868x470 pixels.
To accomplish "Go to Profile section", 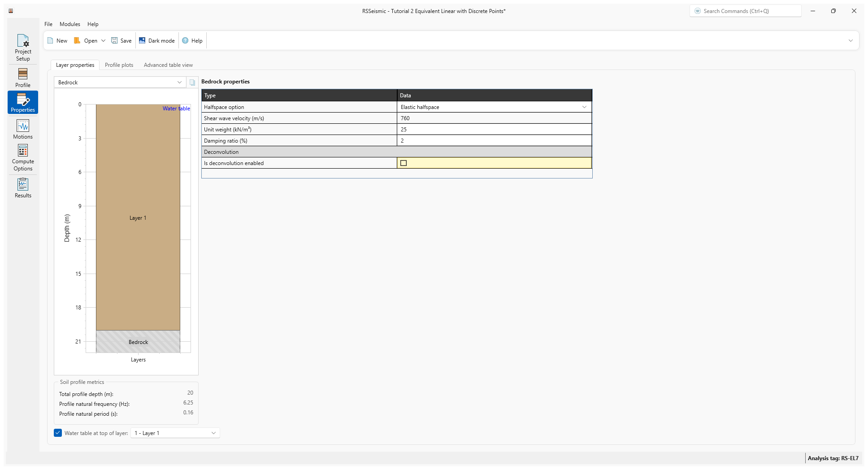I will [x=23, y=78].
